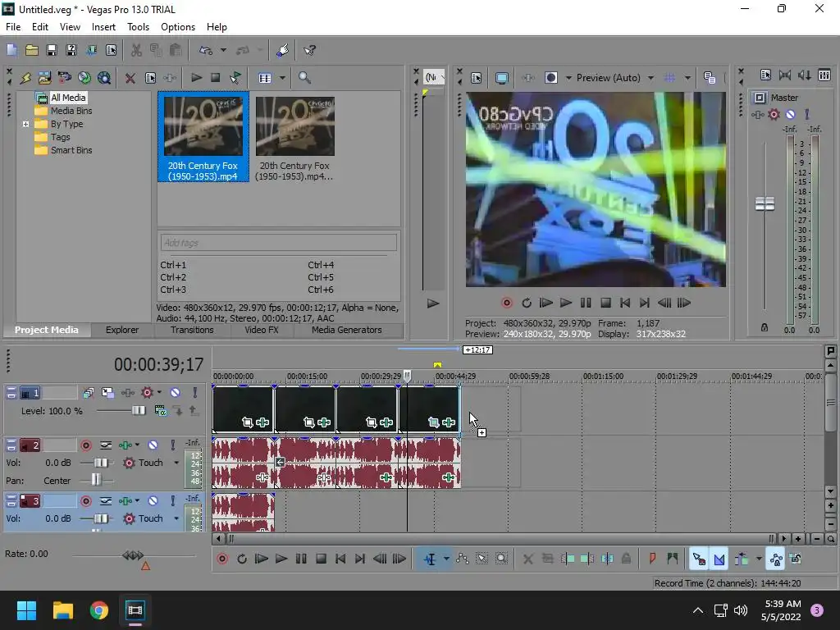Click the New project icon in the toolbar
This screenshot has width=840, height=630.
click(11, 50)
